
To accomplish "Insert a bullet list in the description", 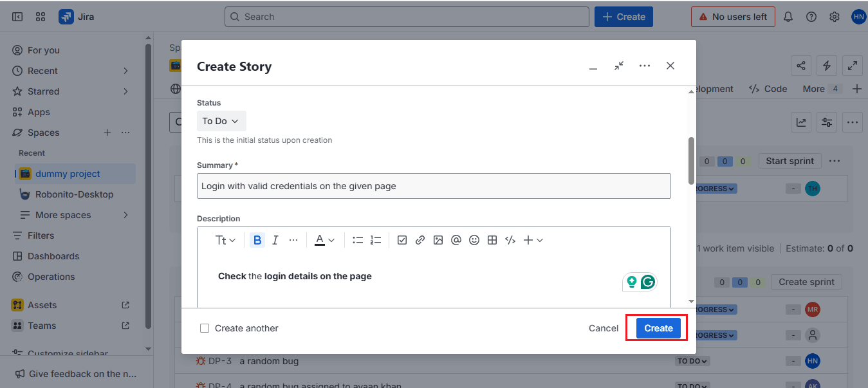I will tap(358, 240).
